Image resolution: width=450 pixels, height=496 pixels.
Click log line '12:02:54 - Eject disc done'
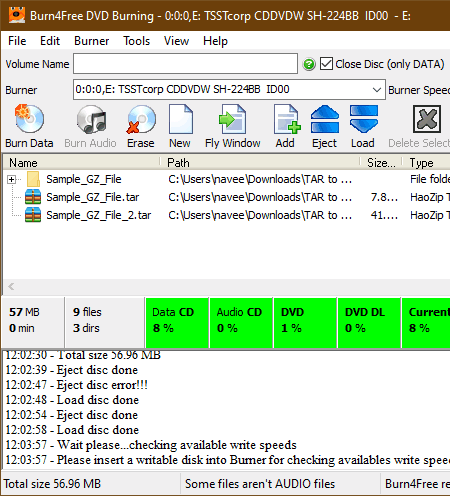point(72,415)
